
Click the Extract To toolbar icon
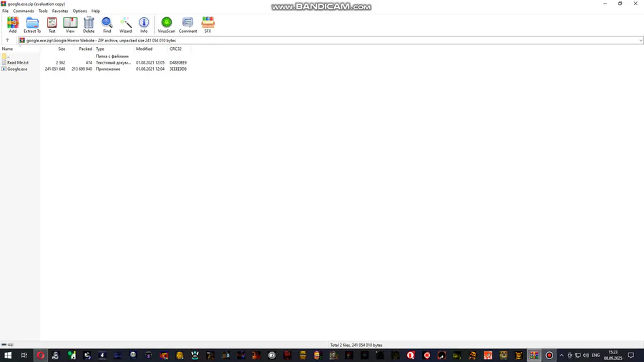click(x=32, y=24)
